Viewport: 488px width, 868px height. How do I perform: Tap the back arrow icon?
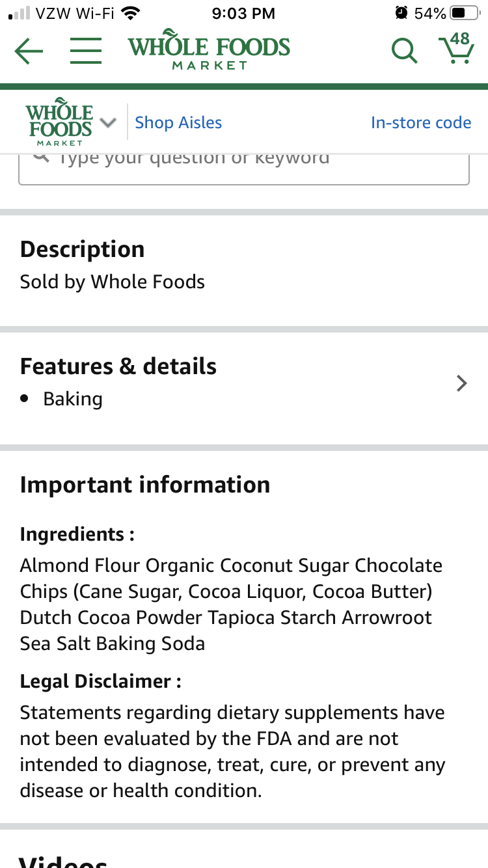pos(29,51)
